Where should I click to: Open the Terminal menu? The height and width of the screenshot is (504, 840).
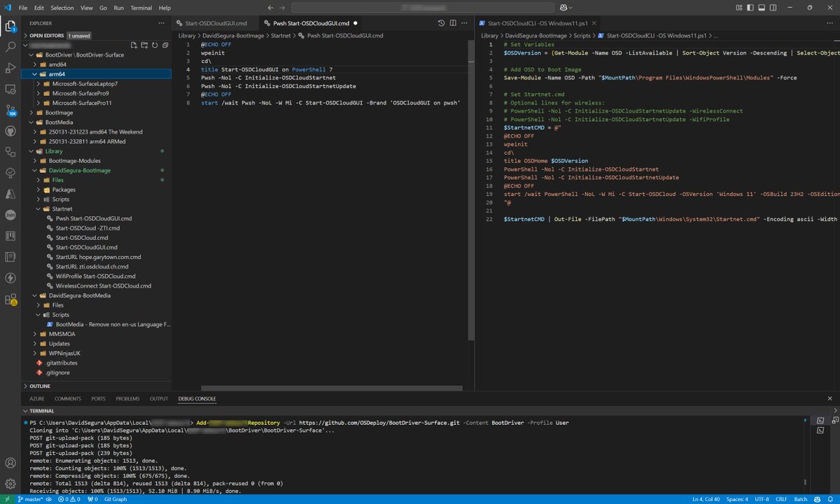[141, 8]
